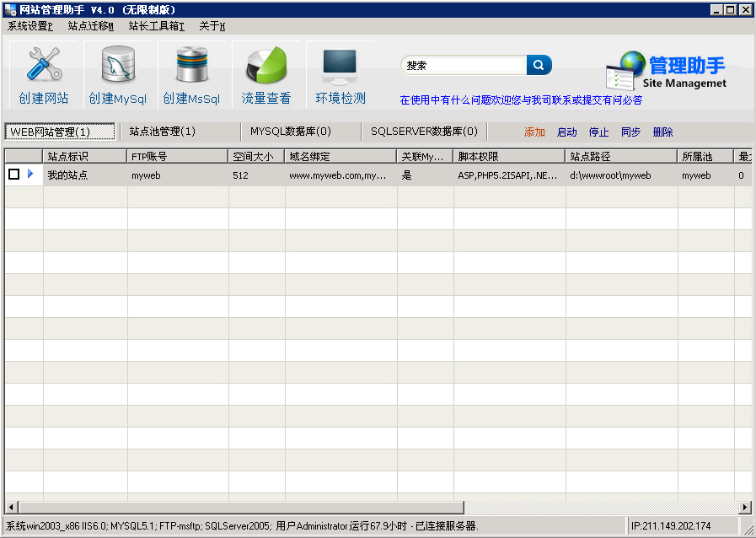Screen dimensions: 756x538
Task: Click the 创建网站 wrench icon
Action: 44,66
